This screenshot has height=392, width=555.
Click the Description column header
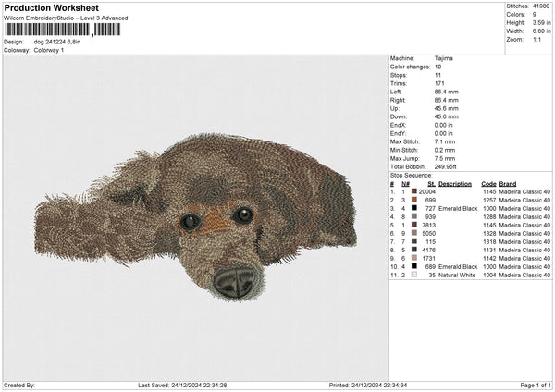pos(454,183)
